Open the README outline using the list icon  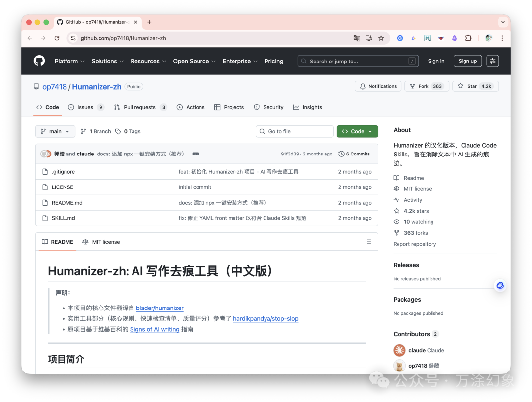coord(368,242)
